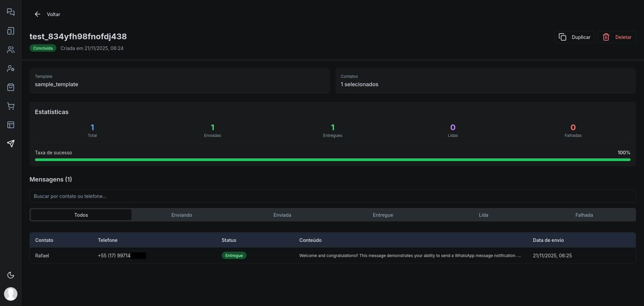Click the layout template icon in sidebar
The height and width of the screenshot is (306, 644).
coord(11,125)
